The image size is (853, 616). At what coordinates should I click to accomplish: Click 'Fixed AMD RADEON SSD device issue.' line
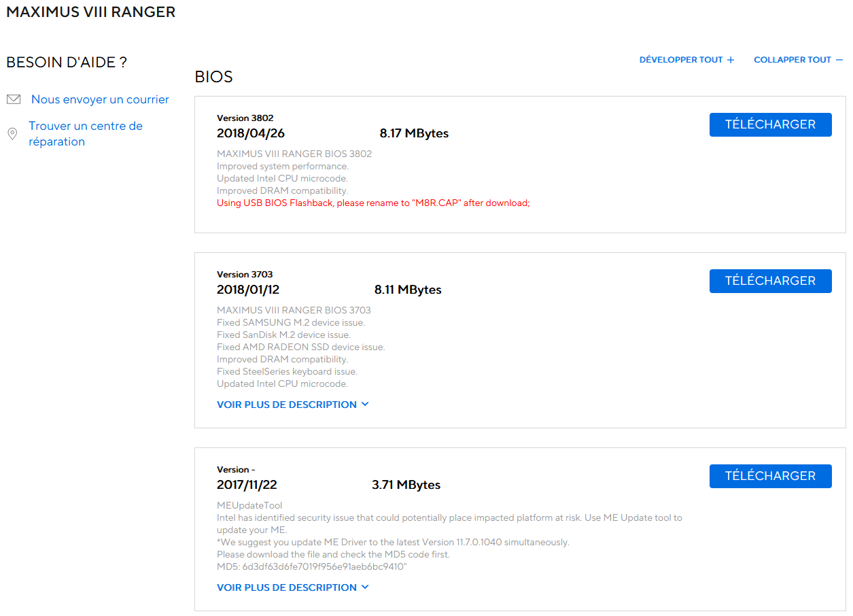(x=301, y=347)
